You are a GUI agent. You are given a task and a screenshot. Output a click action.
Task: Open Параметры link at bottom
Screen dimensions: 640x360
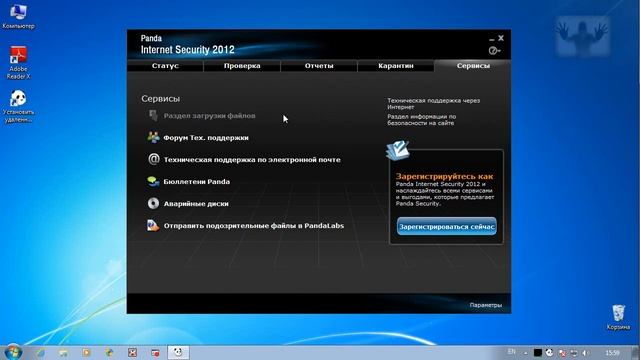(x=485, y=305)
